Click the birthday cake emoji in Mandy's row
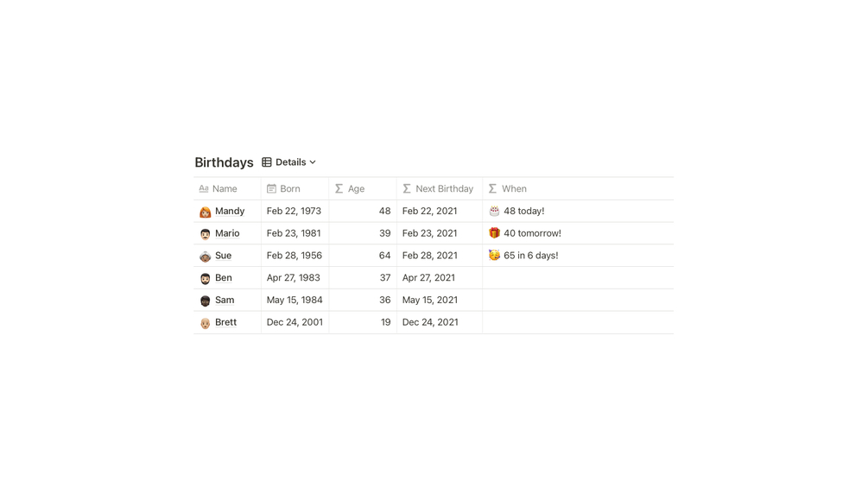The height and width of the screenshot is (488, 868). click(x=494, y=211)
